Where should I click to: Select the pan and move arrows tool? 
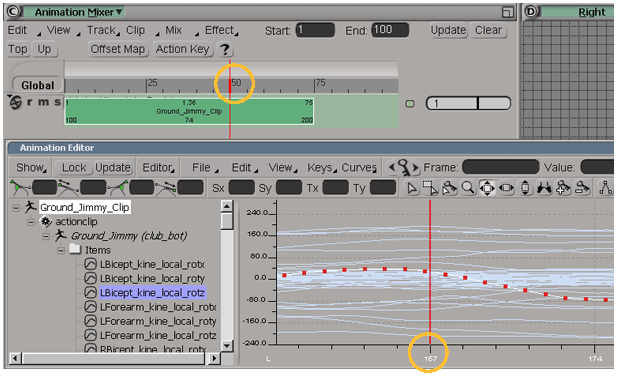point(487,188)
